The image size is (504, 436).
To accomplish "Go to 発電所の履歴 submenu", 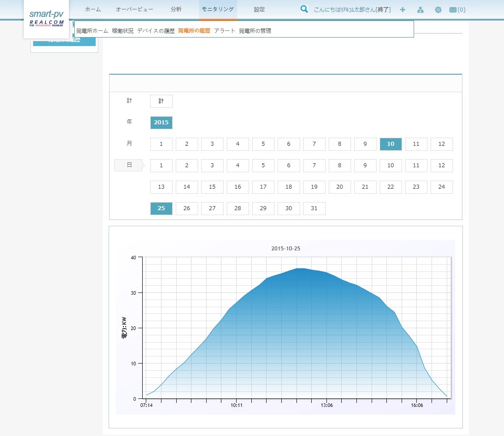I will click(x=194, y=31).
